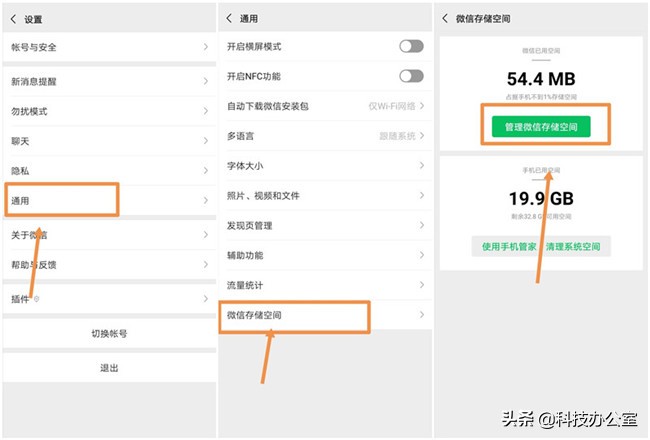Open 流量统计 setting
Screen dimensions: 650x440
(x=325, y=285)
